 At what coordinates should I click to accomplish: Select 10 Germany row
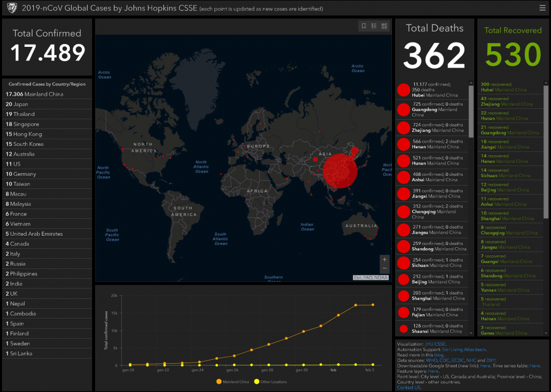click(x=47, y=174)
